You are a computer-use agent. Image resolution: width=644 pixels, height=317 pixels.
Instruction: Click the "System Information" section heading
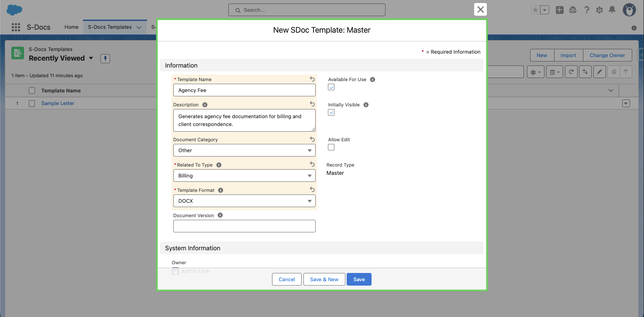pyautogui.click(x=193, y=248)
